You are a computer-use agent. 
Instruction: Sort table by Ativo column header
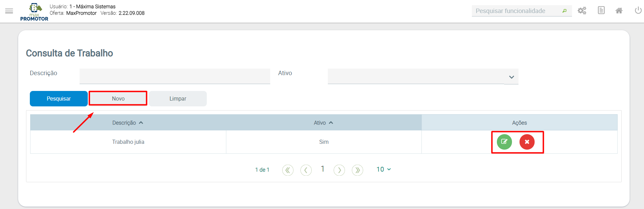324,123
